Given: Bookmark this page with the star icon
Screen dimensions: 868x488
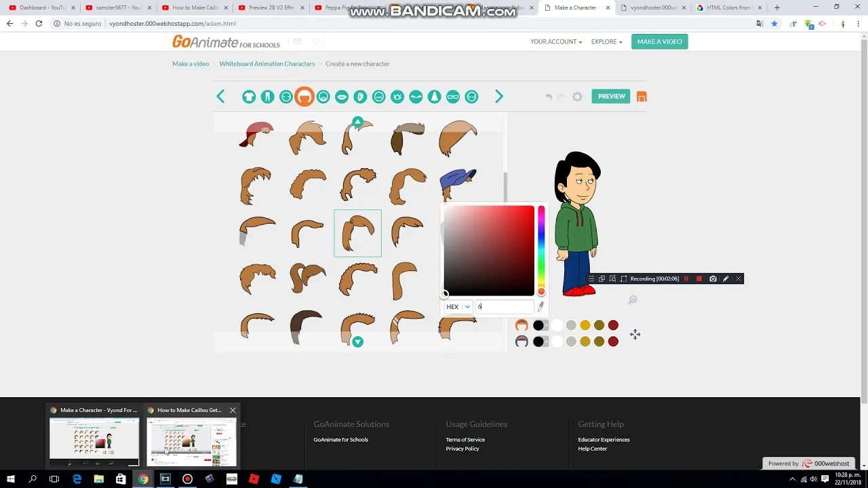Looking at the screenshot, I should click(x=774, y=23).
